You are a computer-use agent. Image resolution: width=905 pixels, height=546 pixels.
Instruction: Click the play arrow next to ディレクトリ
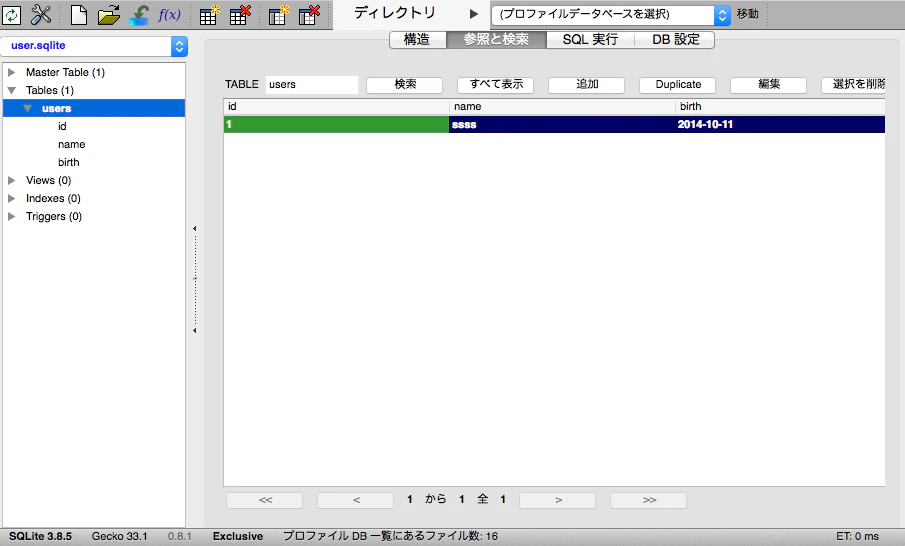point(473,14)
